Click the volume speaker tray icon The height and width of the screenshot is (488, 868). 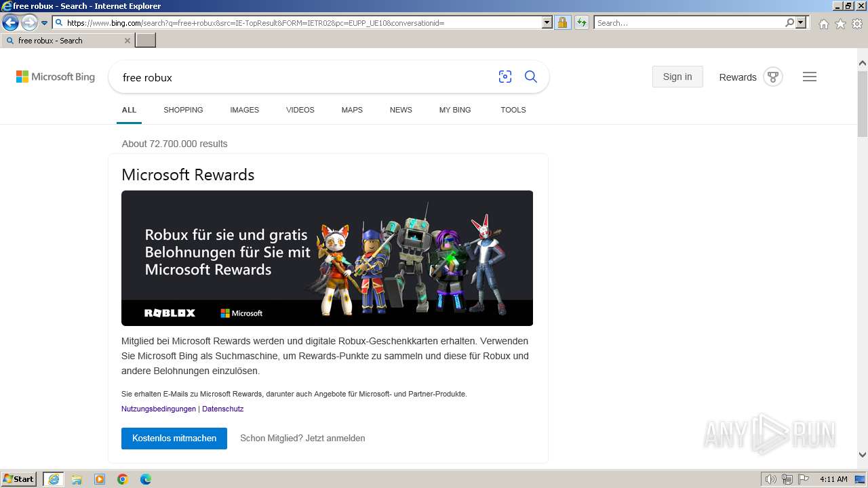click(x=771, y=479)
